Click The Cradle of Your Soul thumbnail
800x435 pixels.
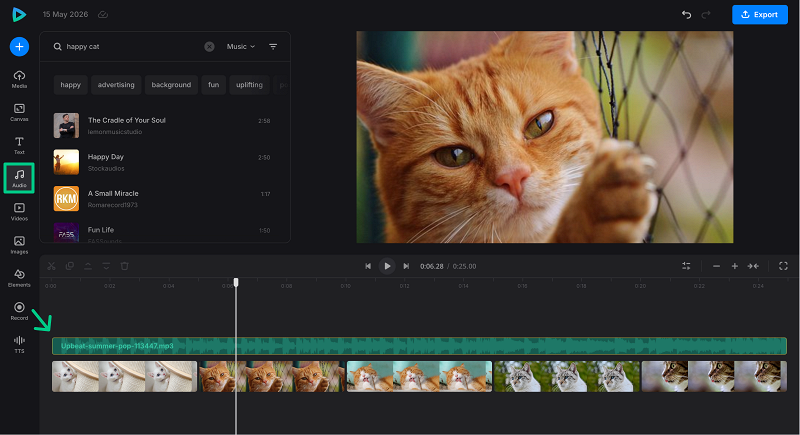(66, 125)
